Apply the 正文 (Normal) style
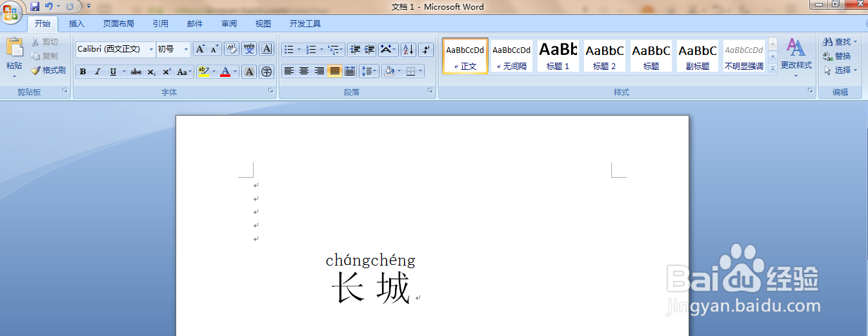868x336 pixels. pos(465,56)
